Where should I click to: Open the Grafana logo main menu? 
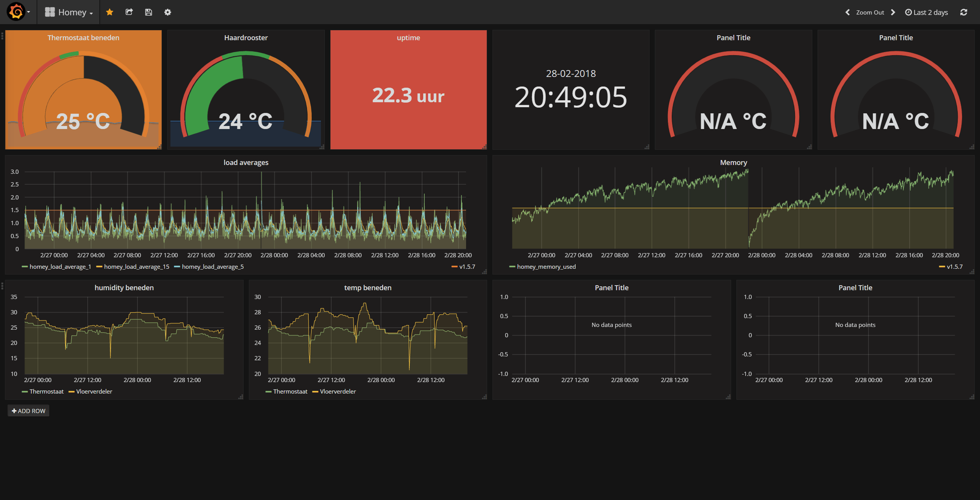point(17,12)
